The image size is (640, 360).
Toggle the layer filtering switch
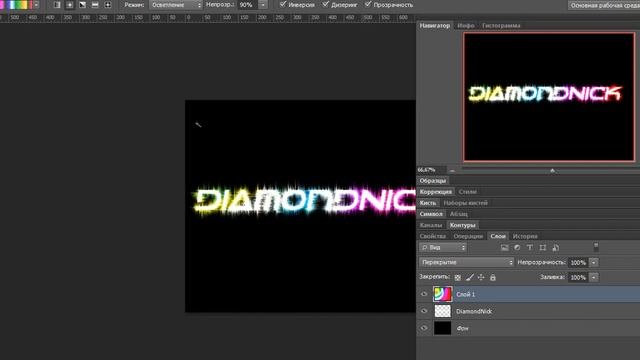click(x=596, y=247)
